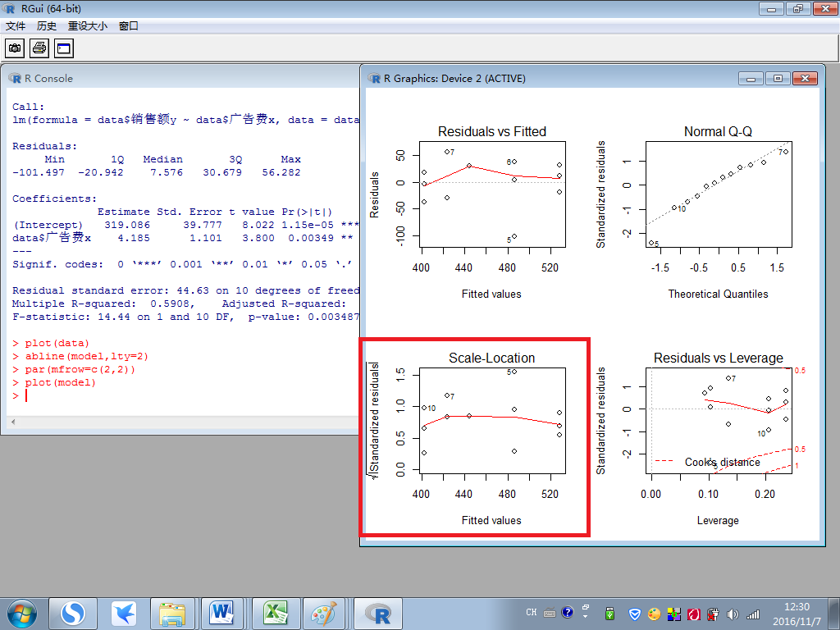
Task: Click the 'Multiple R-squared: 0.5908' text
Action: pyautogui.click(x=103, y=304)
